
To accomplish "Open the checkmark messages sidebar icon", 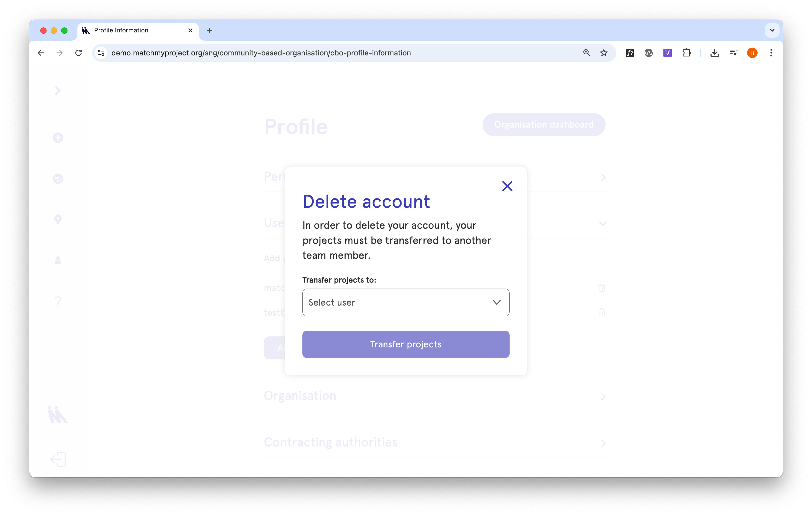I will [x=58, y=179].
